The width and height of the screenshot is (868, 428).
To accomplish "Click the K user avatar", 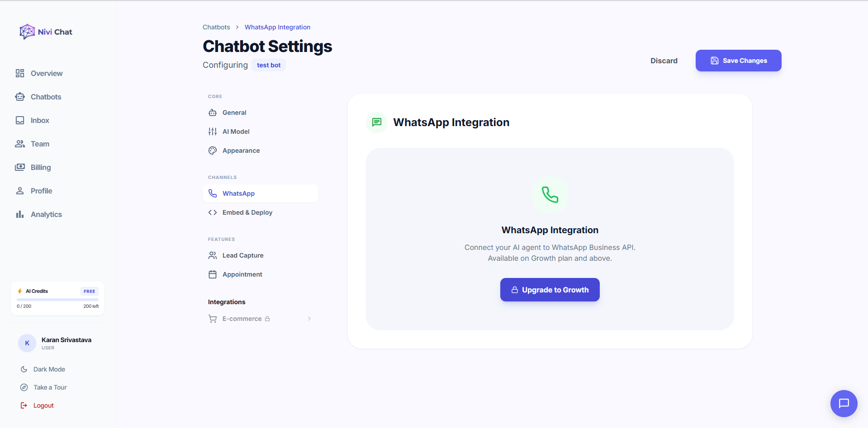I will coord(27,343).
